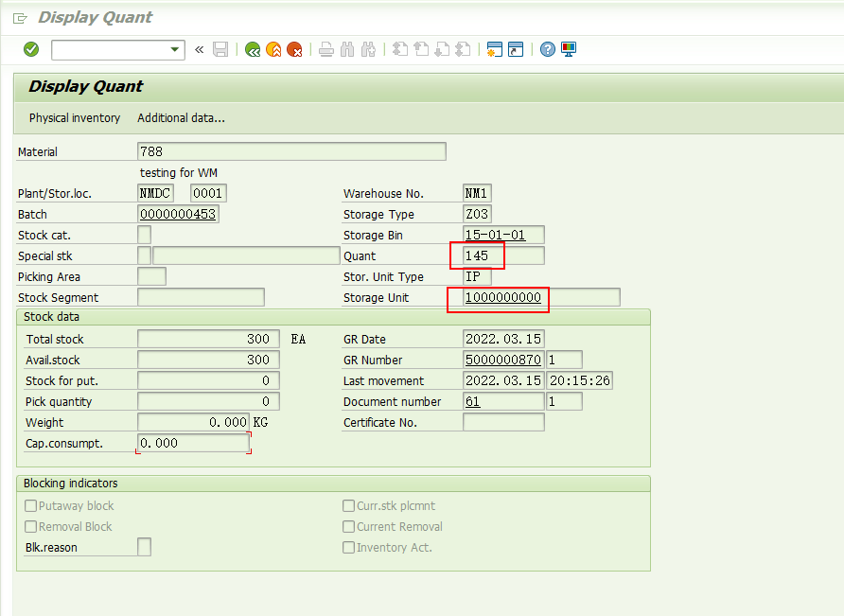Open the Storage Bin link 15-01-01
The image size is (844, 616).
tap(503, 235)
